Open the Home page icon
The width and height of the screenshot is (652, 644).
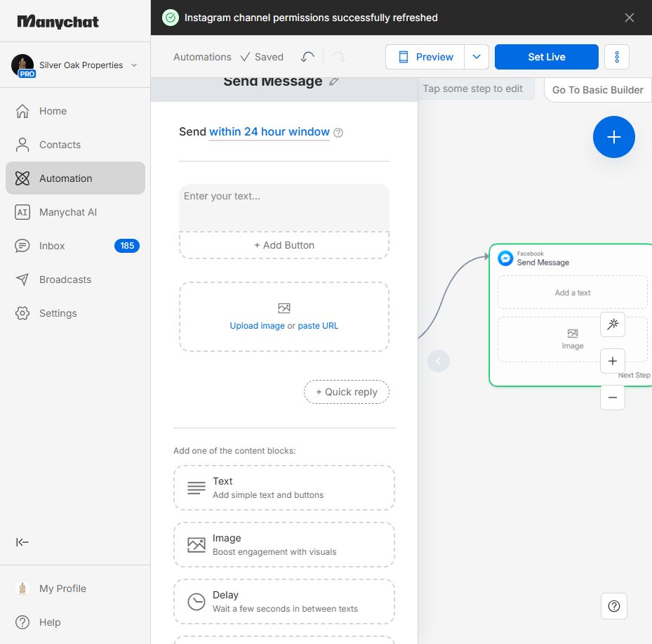(22, 111)
